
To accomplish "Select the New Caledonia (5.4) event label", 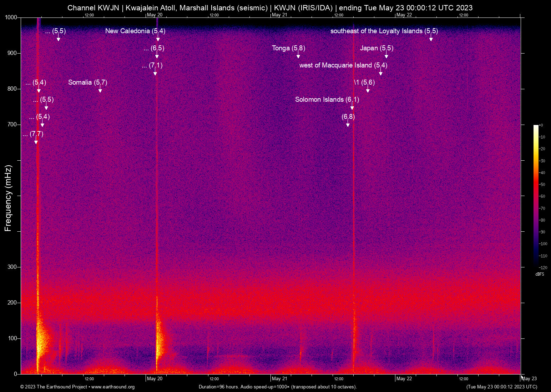I will [135, 31].
